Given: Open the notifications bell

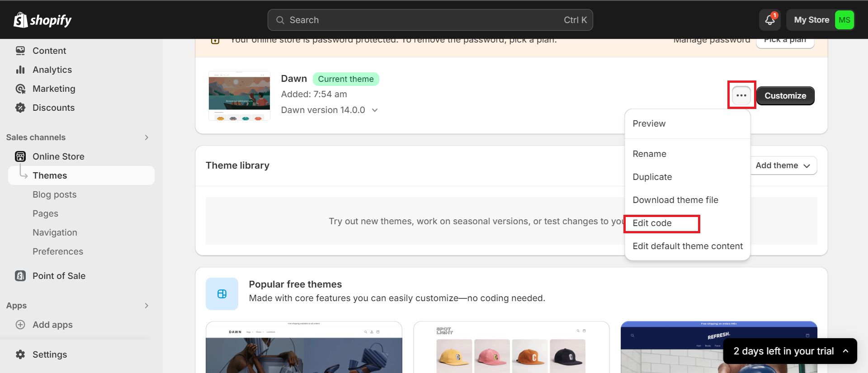Looking at the screenshot, I should click(x=770, y=20).
